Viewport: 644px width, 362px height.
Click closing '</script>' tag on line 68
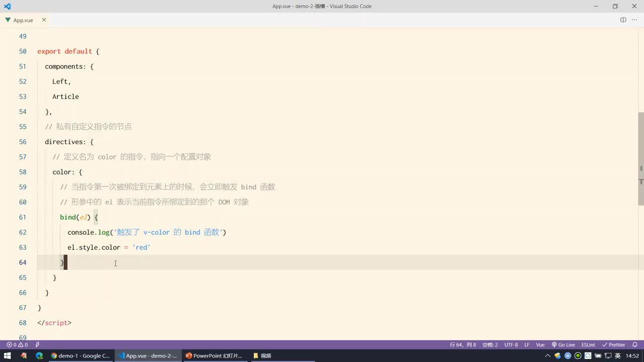(54, 323)
